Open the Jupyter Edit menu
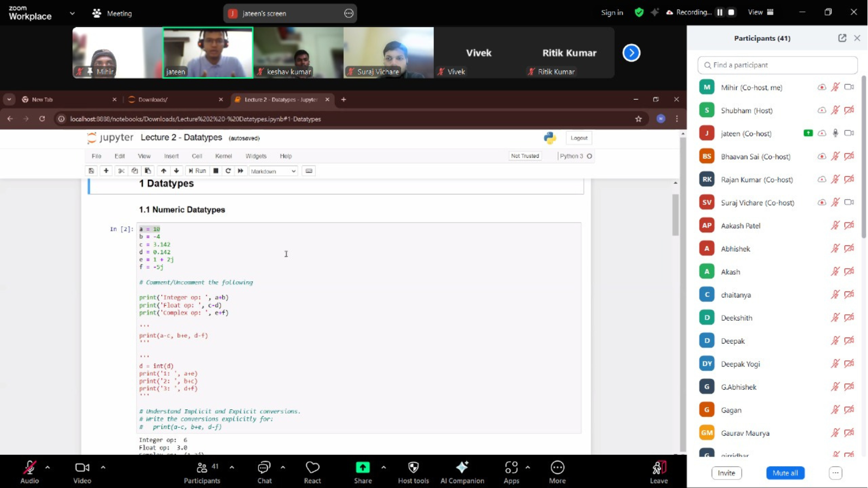Image resolution: width=868 pixels, height=488 pixels. [x=120, y=156]
